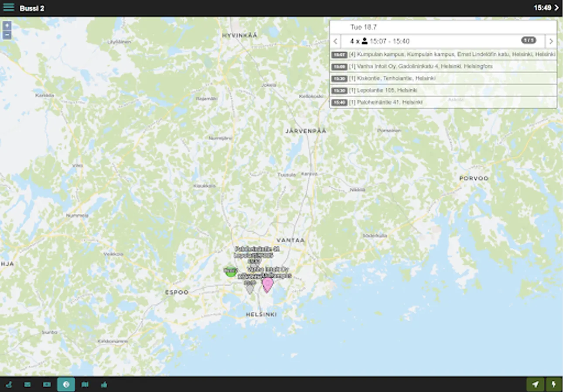Viewport: 563px width, 392px height.
Task: Open the thumbs-up tab in bottom bar
Action: [x=104, y=385]
